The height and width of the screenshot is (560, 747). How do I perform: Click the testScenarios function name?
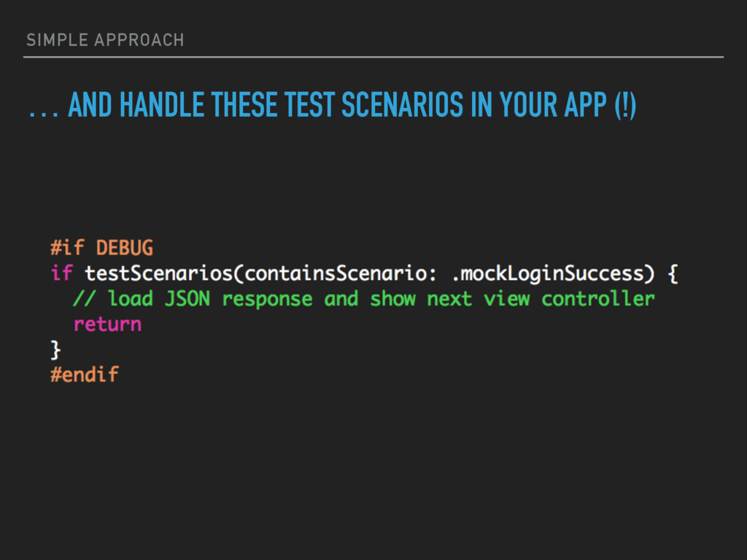158,273
